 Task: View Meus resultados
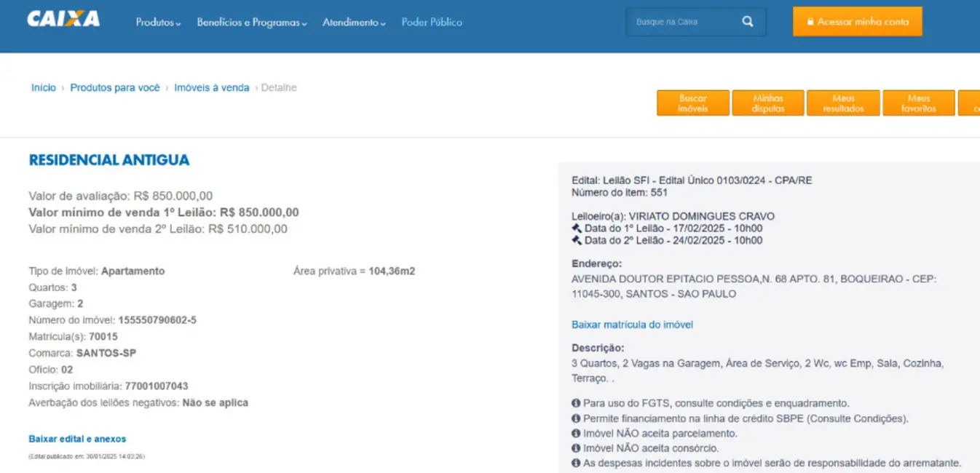(843, 103)
